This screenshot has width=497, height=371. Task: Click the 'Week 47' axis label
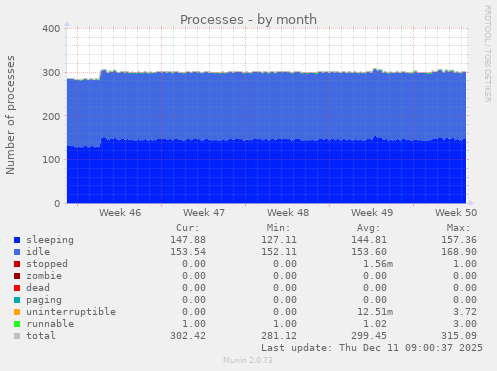click(204, 213)
